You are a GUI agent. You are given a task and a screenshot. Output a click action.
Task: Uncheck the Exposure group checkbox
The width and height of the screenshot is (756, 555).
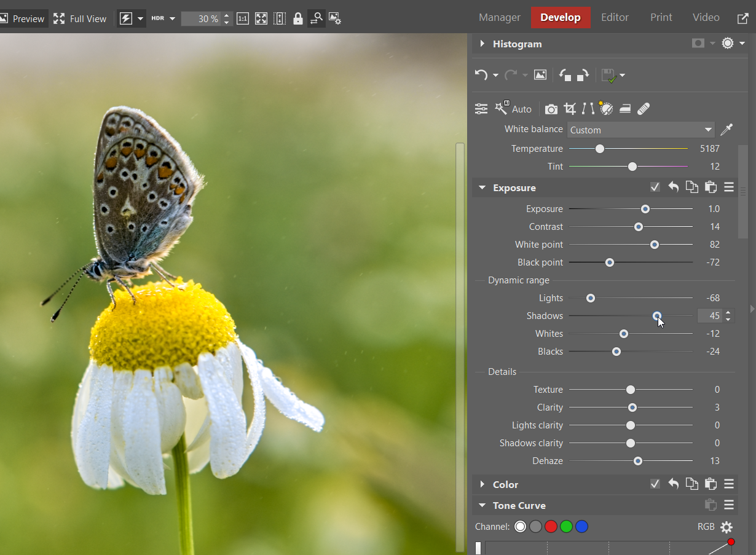point(655,187)
